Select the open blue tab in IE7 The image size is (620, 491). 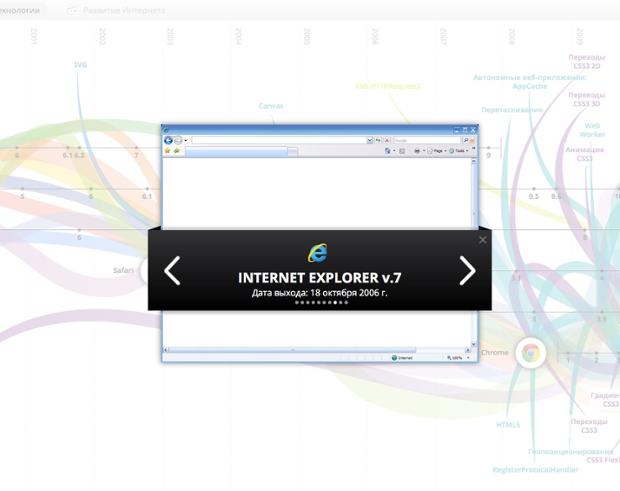(x=237, y=151)
